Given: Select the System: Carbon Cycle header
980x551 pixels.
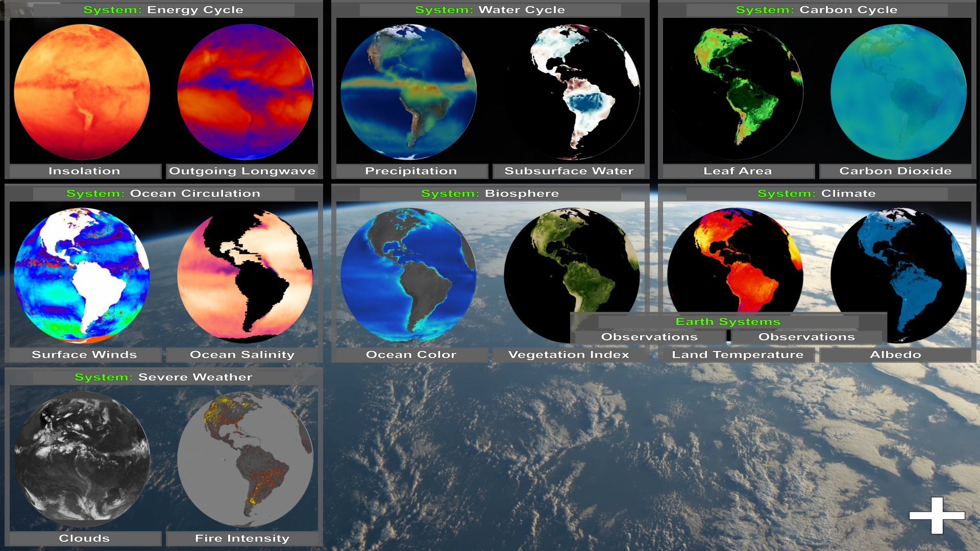Looking at the screenshot, I should [x=817, y=10].
